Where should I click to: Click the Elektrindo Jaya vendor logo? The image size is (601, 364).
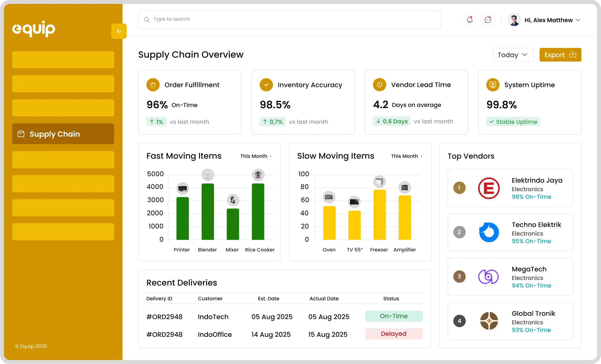pos(489,188)
